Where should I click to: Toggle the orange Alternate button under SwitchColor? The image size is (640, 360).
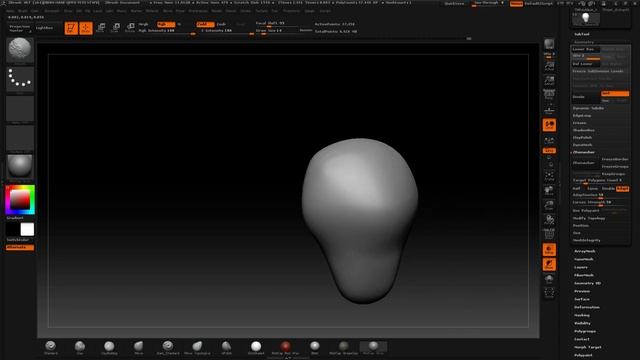(x=20, y=247)
